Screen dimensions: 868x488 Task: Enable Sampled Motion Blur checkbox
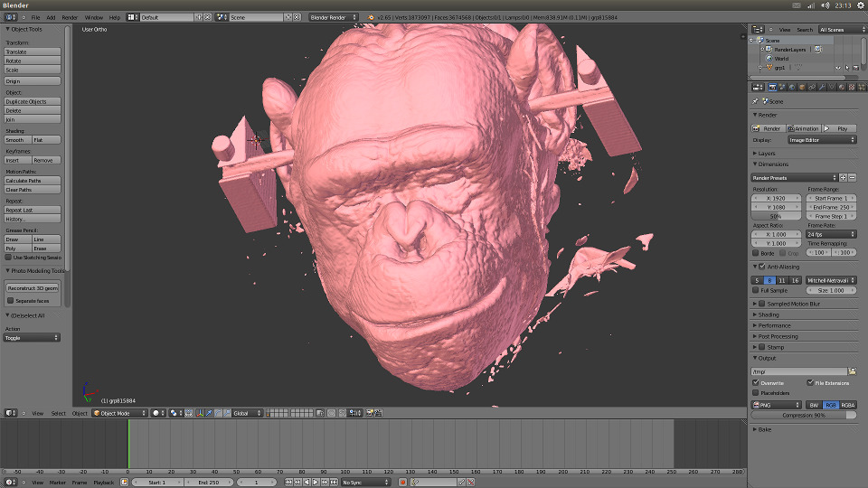click(762, 304)
